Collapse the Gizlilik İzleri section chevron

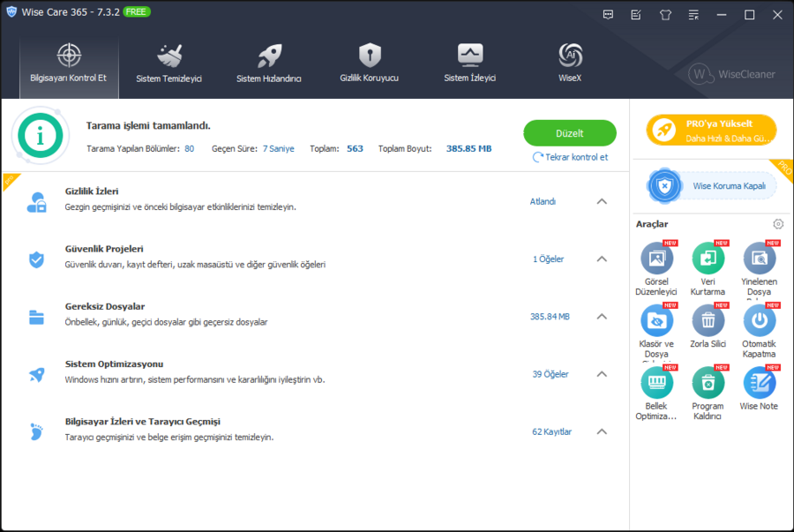602,201
